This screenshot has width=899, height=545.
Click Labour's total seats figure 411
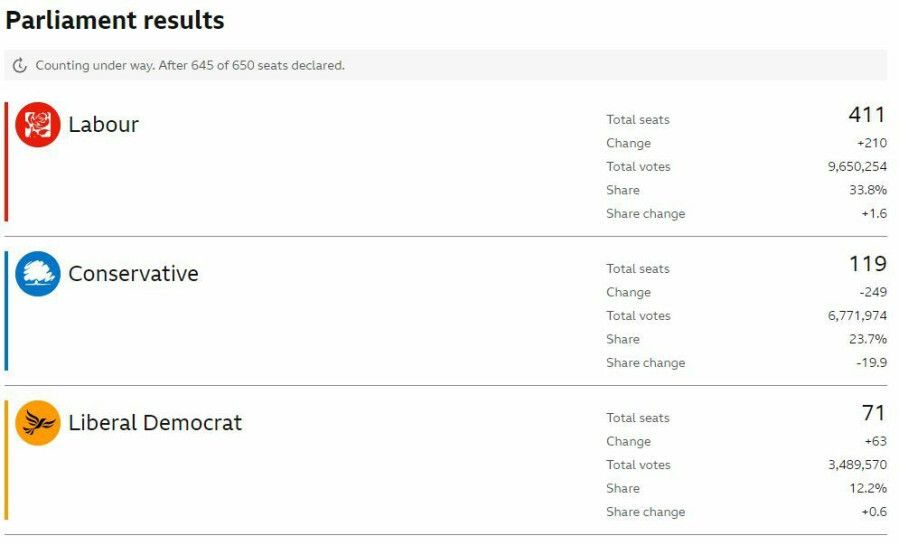[867, 116]
